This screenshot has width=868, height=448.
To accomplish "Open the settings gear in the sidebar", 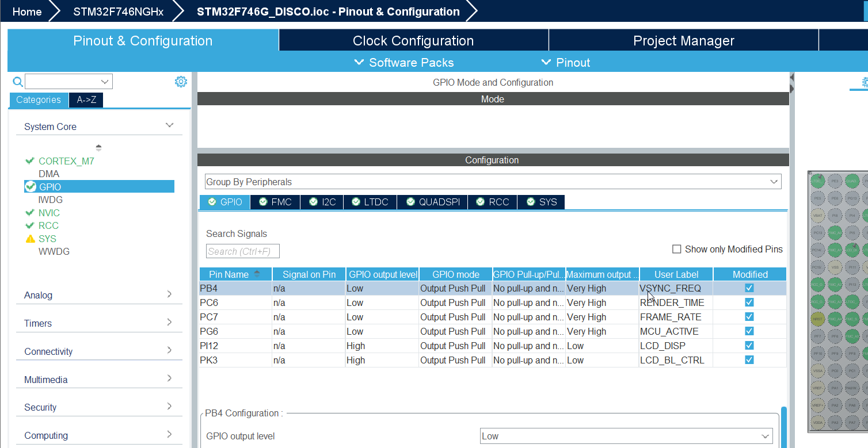I will tap(181, 81).
